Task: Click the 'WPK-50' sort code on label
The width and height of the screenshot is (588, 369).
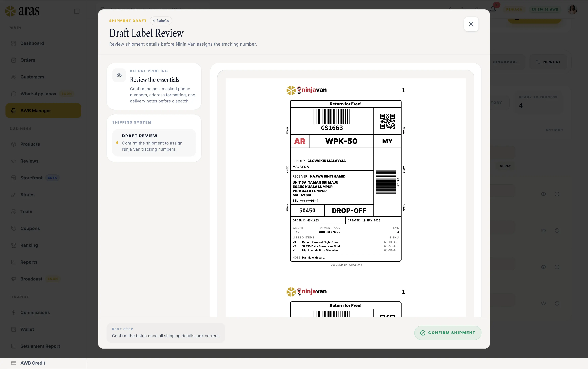Action: [341, 141]
